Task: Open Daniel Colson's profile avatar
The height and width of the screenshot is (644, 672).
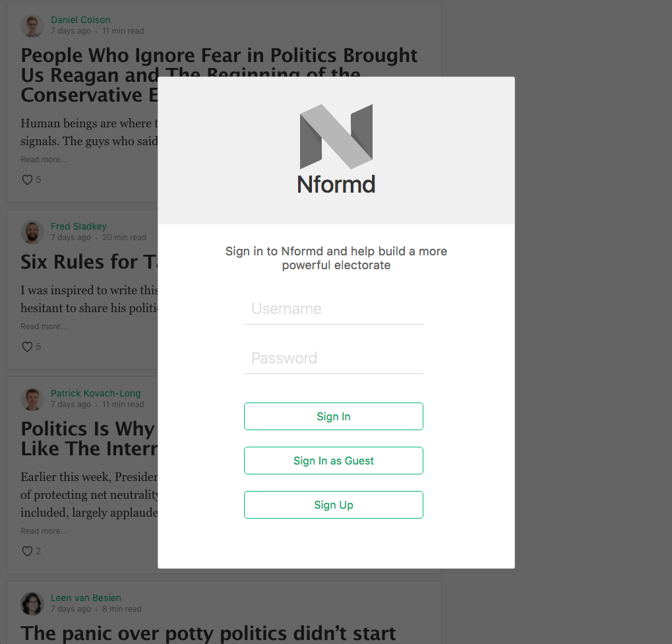Action: point(32,26)
